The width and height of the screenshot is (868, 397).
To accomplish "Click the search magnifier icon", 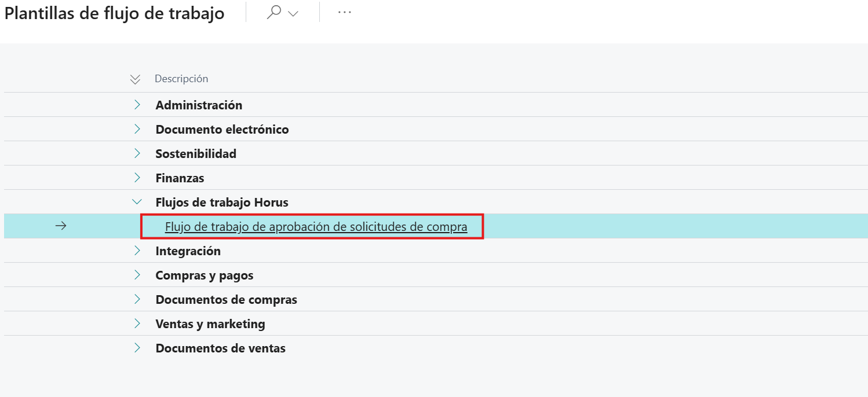I will (x=273, y=13).
